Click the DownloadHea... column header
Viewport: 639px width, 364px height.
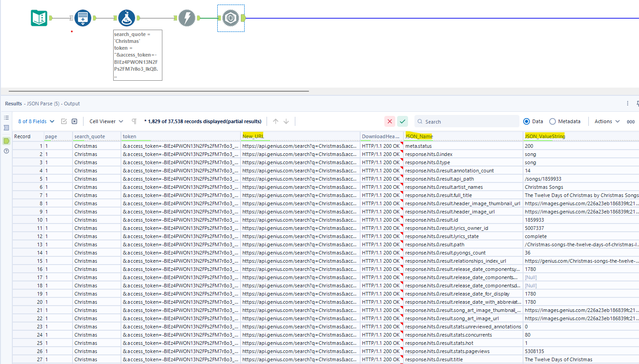[x=382, y=136]
